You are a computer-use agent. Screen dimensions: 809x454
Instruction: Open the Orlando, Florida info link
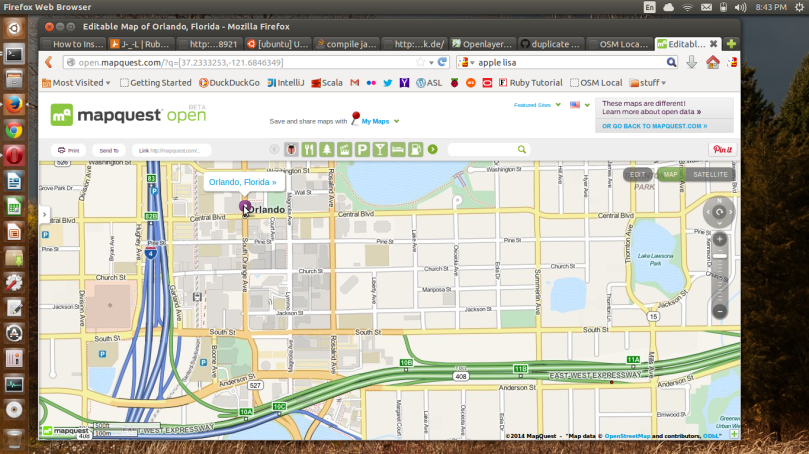click(x=242, y=182)
